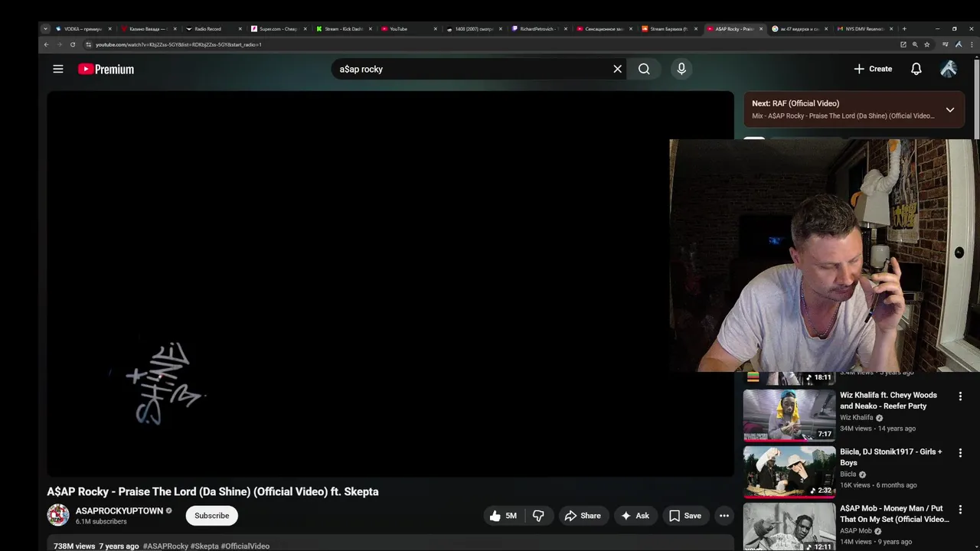Click the A$AP Mob Money Man thumbnail
The width and height of the screenshot is (980, 551).
pyautogui.click(x=789, y=527)
